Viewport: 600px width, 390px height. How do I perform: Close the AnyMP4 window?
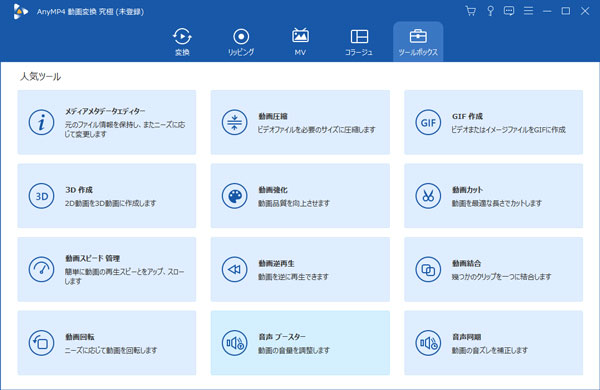tap(585, 11)
